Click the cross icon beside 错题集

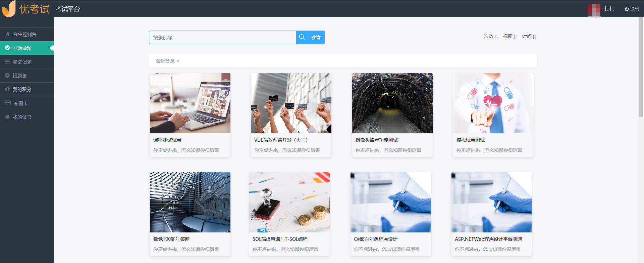7,76
